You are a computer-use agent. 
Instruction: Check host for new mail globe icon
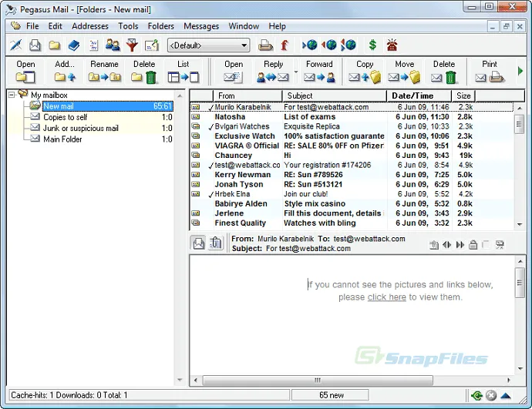click(309, 45)
